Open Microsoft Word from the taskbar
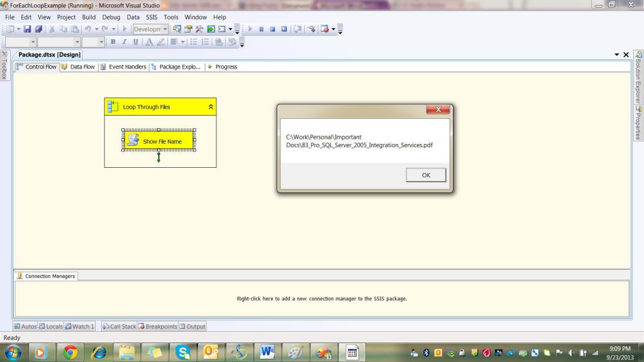Image resolution: width=644 pixels, height=362 pixels. (266, 352)
